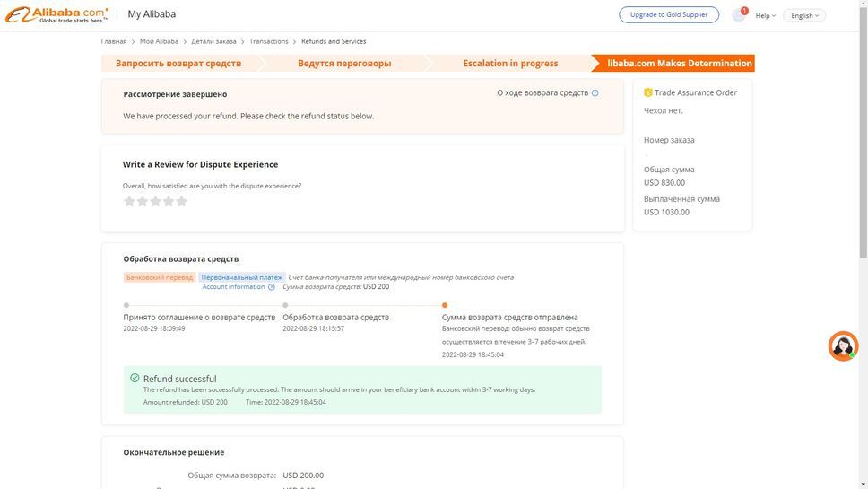Select the Ведутся переговоры progress step
This screenshot has height=489, width=868.
tap(344, 64)
